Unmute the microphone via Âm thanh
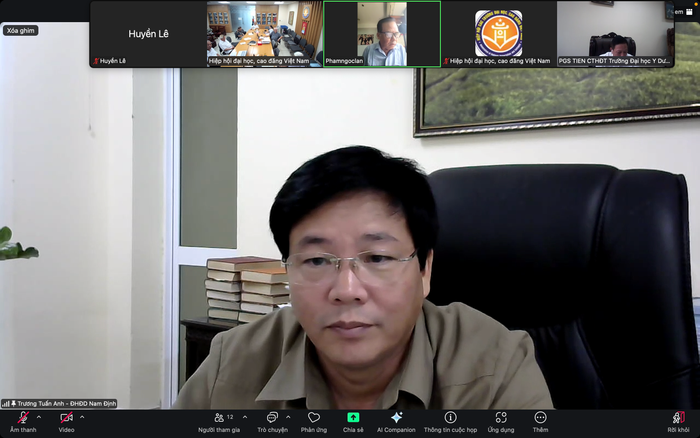 (23, 422)
